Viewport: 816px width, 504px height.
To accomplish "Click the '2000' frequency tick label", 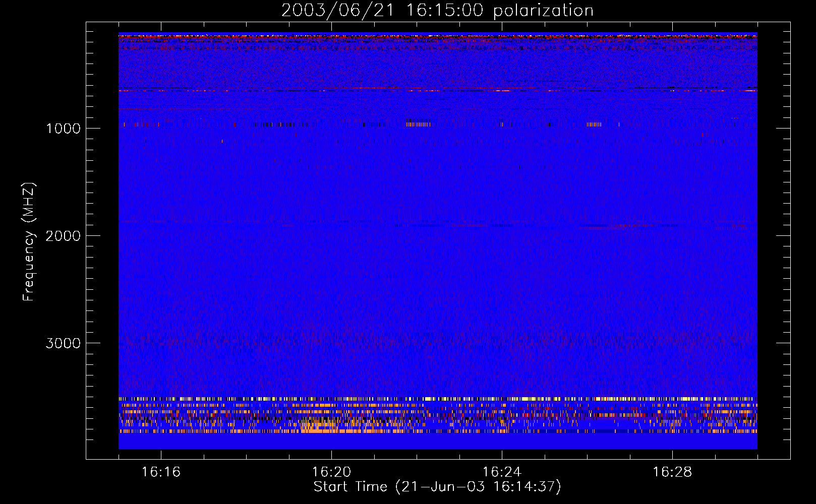I will tap(63, 236).
